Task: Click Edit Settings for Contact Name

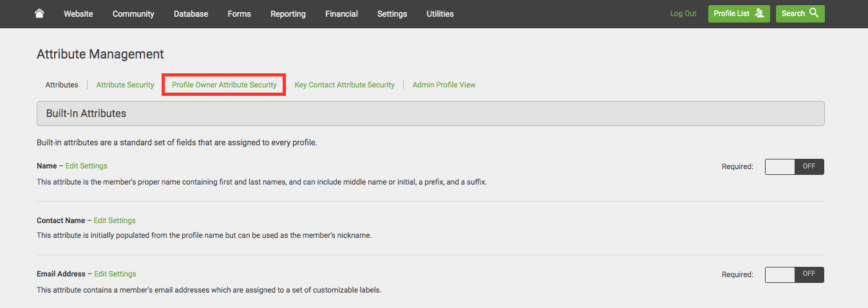Action: (115, 221)
